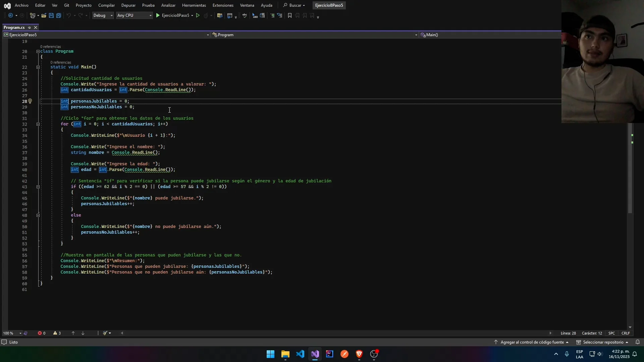Image resolution: width=644 pixels, height=362 pixels.
Task: Start without debugging using the outlined play icon
Action: click(x=198, y=15)
